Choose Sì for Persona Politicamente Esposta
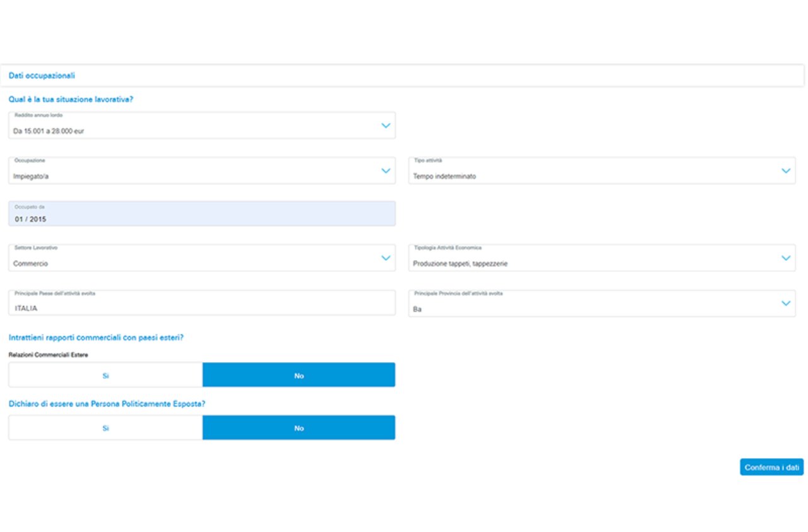 click(105, 428)
